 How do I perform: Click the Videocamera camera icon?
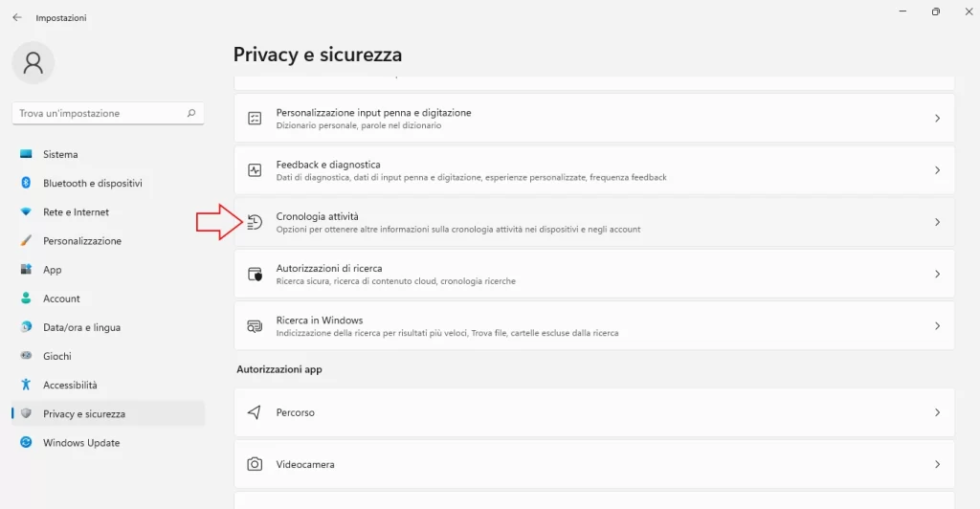[255, 464]
